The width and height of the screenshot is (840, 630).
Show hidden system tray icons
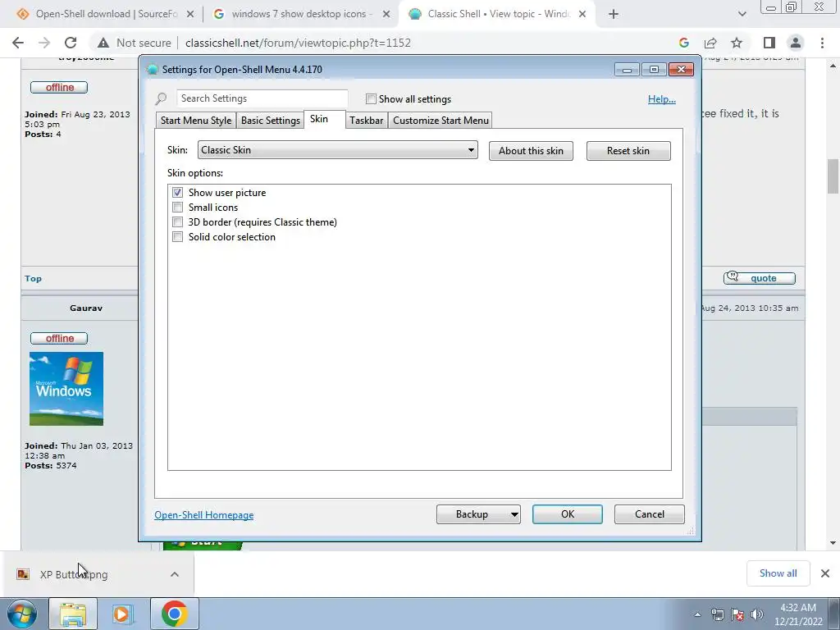coord(697,614)
